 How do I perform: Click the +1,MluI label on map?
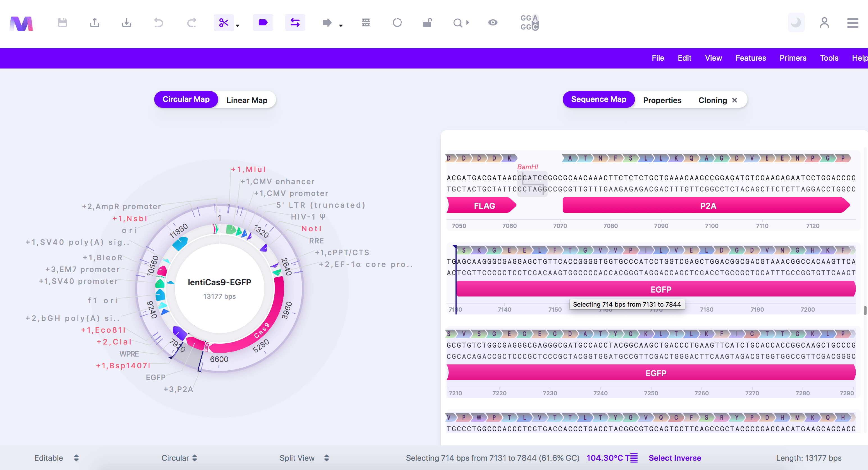[248, 170]
